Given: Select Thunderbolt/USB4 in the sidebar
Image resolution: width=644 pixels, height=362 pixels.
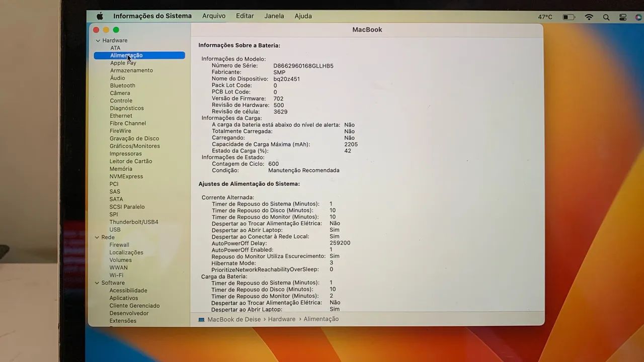Looking at the screenshot, I should pos(134,222).
